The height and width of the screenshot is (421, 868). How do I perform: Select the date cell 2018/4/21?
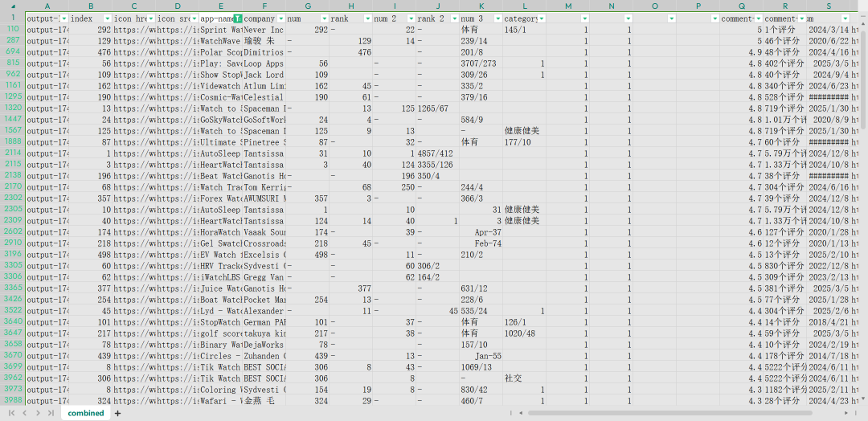coord(828,322)
